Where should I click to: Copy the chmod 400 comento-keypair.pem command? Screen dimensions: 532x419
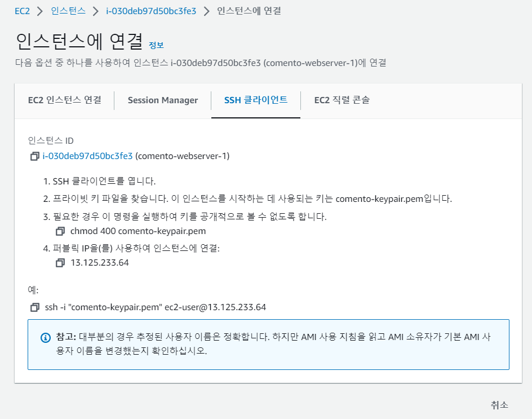(60, 231)
